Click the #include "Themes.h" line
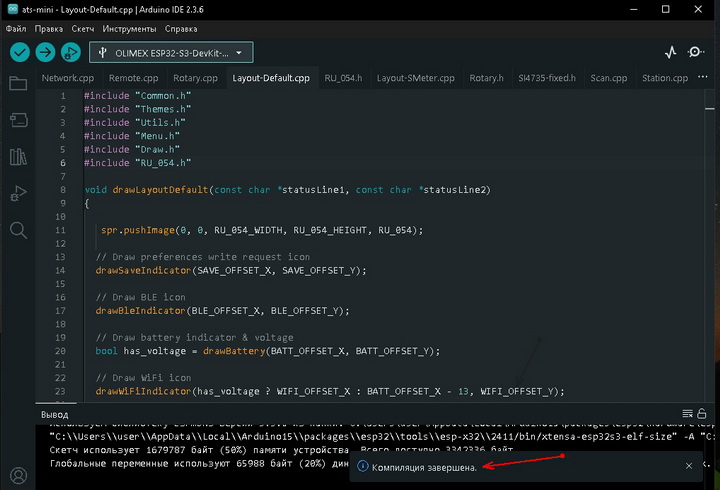 tap(137, 109)
